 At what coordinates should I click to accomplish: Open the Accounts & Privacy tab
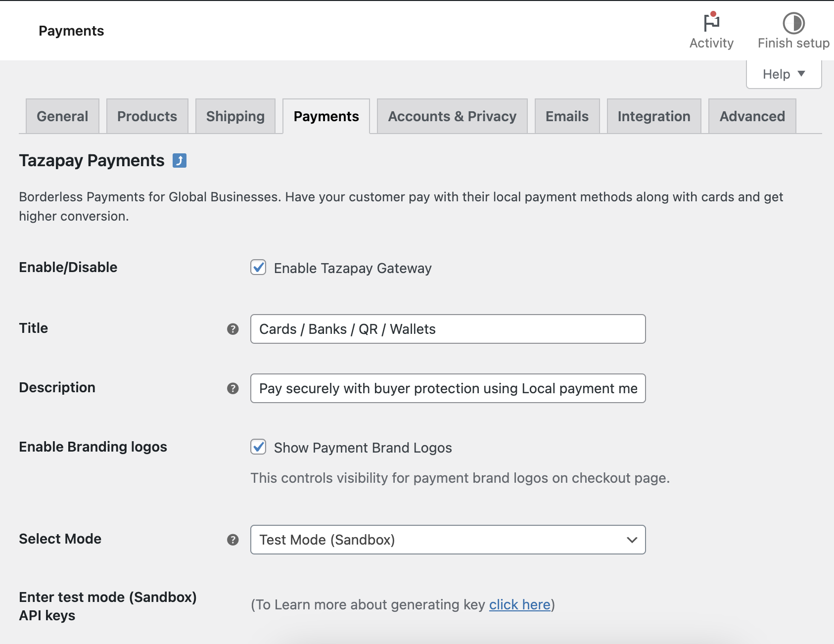pos(452,116)
